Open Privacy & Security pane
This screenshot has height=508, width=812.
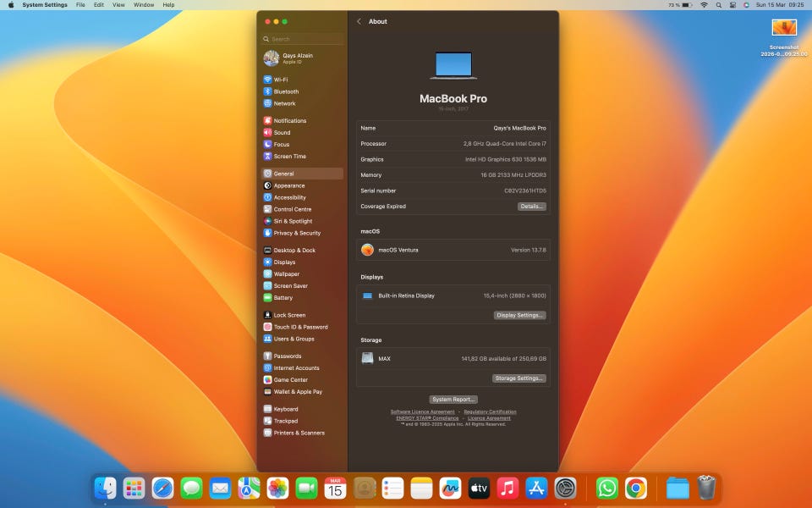click(296, 233)
